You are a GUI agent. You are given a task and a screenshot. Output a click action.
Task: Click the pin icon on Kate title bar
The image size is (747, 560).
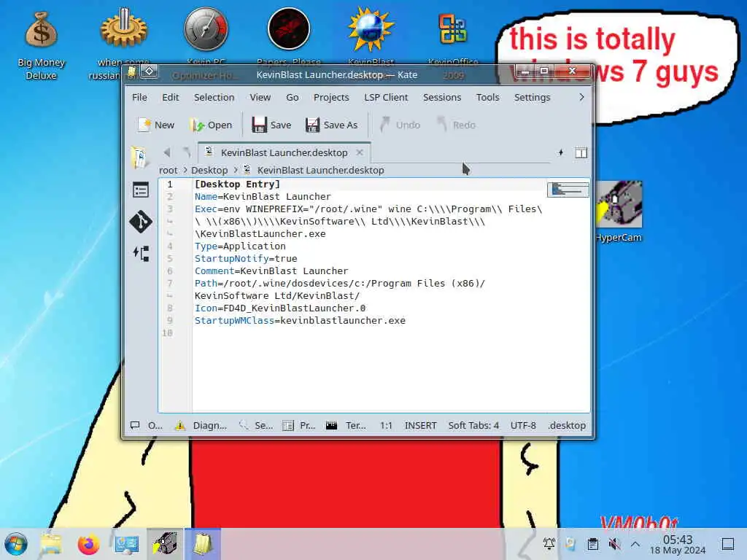(149, 71)
